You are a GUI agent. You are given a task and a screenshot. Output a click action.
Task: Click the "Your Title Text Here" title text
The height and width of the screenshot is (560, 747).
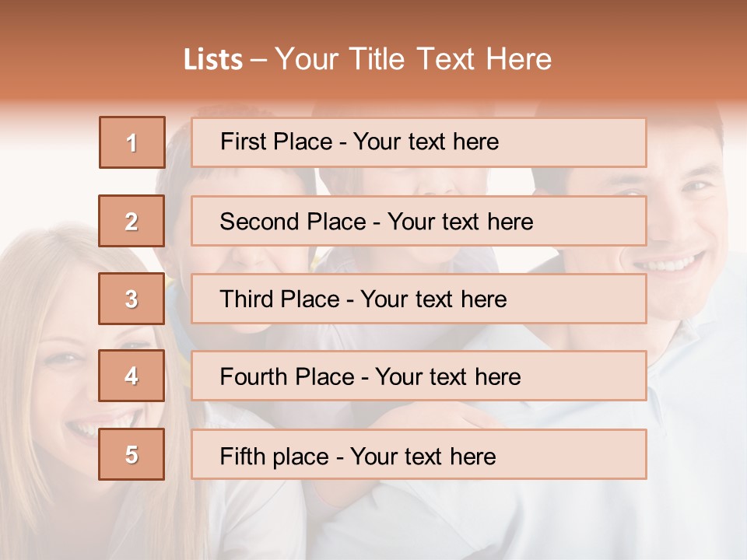click(x=412, y=59)
